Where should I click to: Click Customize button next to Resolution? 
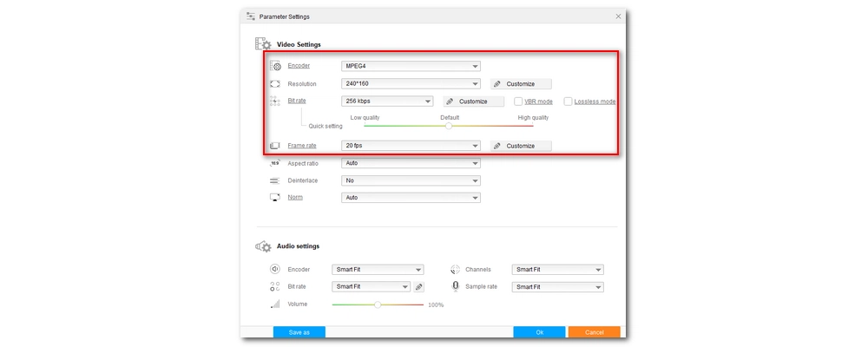(x=521, y=84)
